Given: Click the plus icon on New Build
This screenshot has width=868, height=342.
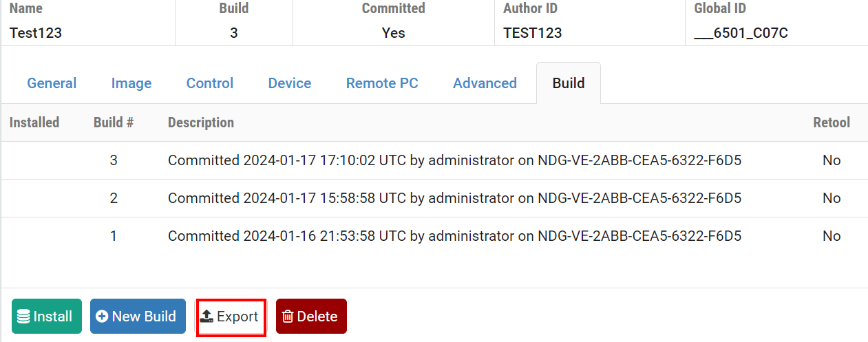Looking at the screenshot, I should (102, 317).
